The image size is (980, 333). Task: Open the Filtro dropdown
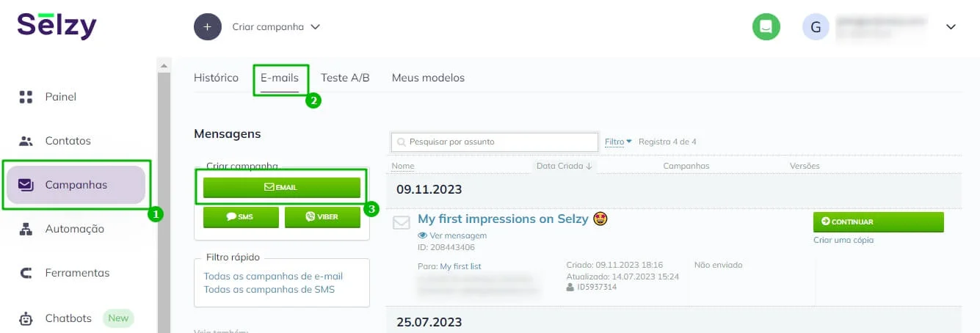(618, 142)
